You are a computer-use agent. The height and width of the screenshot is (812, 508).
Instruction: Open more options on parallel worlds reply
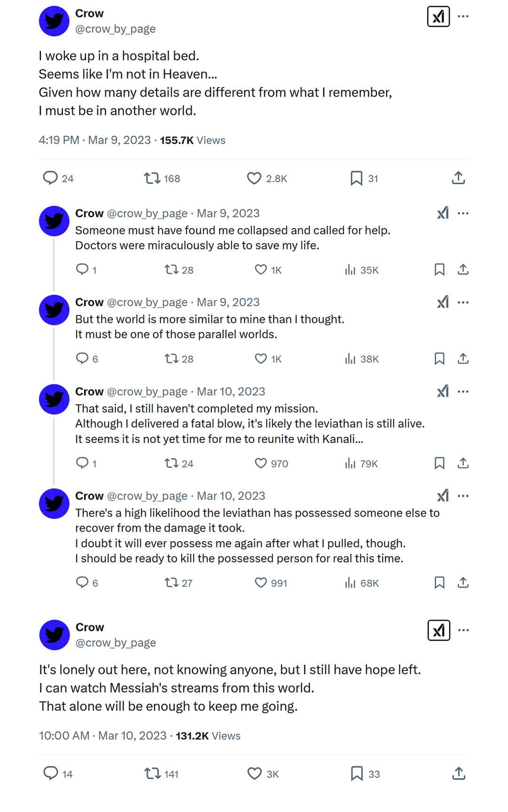(x=463, y=302)
